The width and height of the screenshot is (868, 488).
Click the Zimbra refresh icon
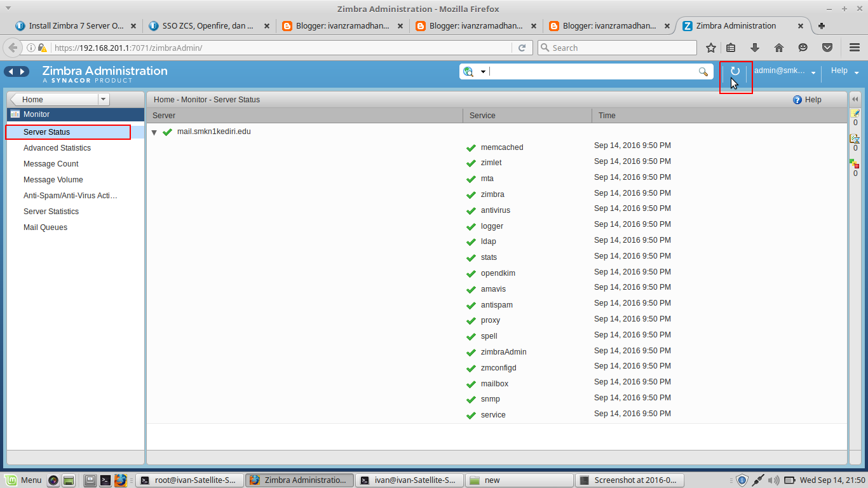tap(735, 71)
